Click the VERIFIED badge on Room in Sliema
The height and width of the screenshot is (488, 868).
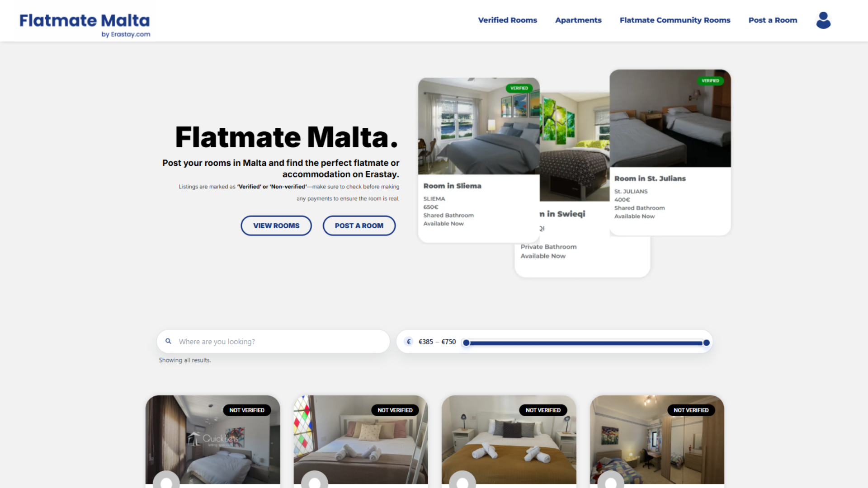519,88
